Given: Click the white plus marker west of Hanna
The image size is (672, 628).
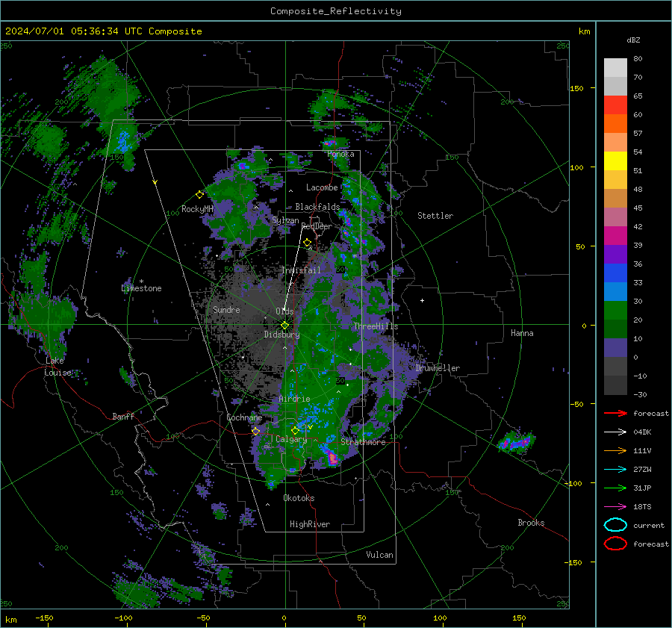Looking at the screenshot, I should (422, 300).
